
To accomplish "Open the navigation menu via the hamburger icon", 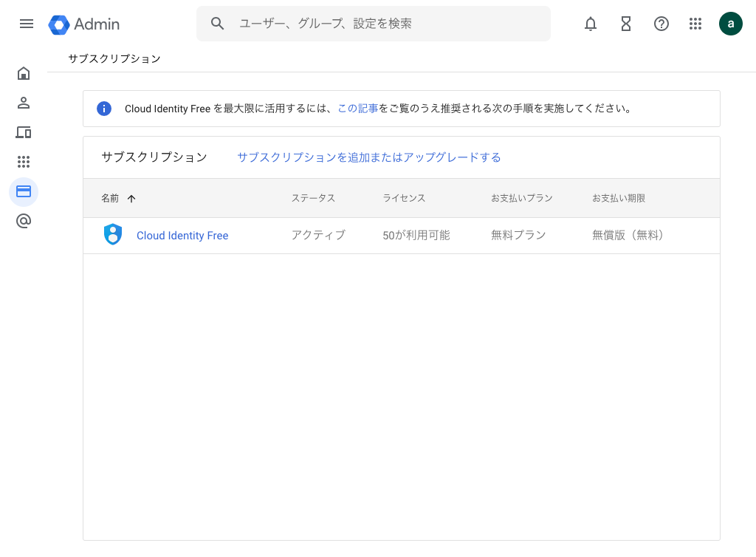I will [27, 24].
